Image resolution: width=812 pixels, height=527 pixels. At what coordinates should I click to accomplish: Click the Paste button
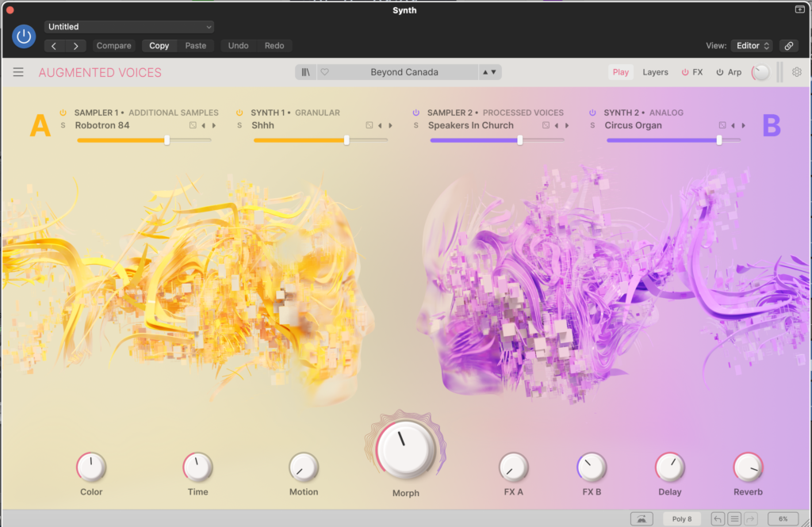click(195, 46)
